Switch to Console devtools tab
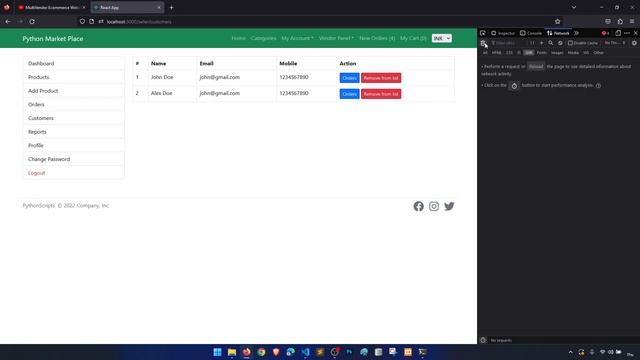The height and width of the screenshot is (360, 640). click(531, 33)
